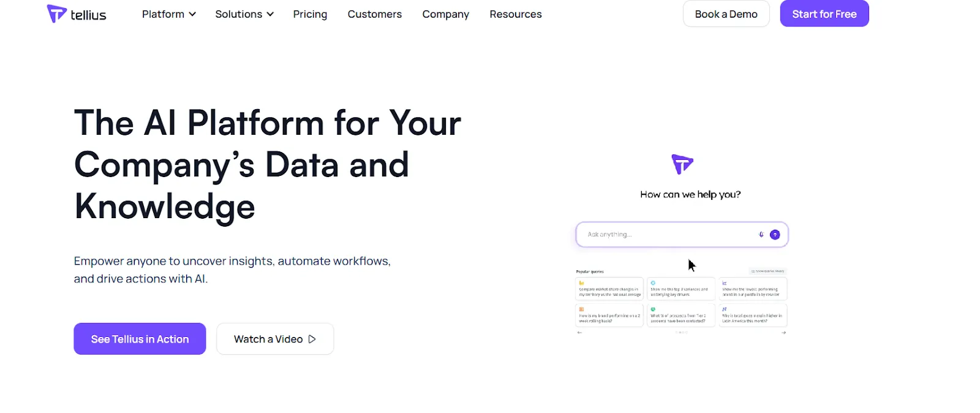980x413 pixels.
Task: Advance popular queries with the right arrow
Action: (x=783, y=333)
